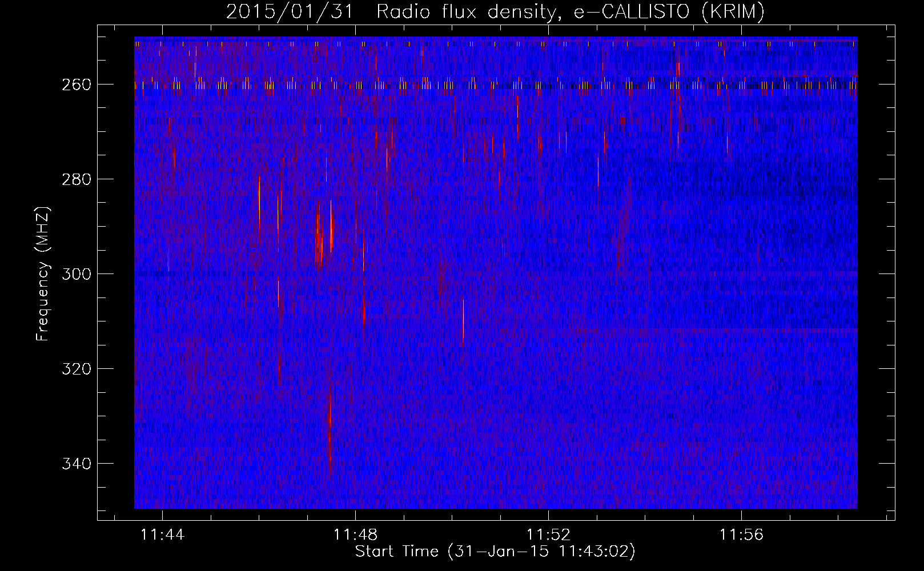Click the 11:44 time tick label

[x=163, y=535]
